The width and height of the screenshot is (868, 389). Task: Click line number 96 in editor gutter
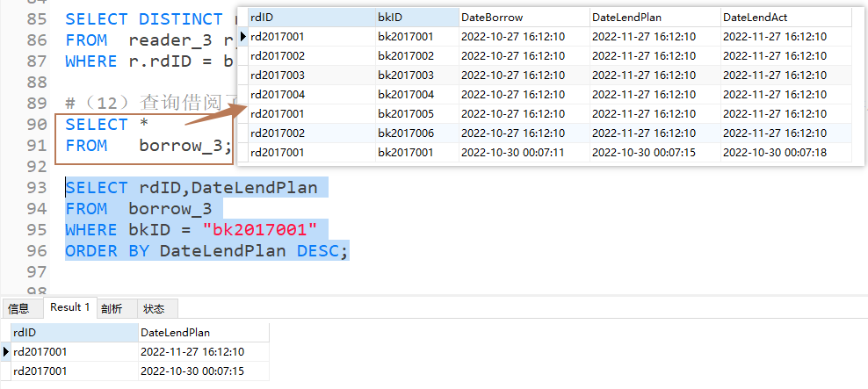37,251
